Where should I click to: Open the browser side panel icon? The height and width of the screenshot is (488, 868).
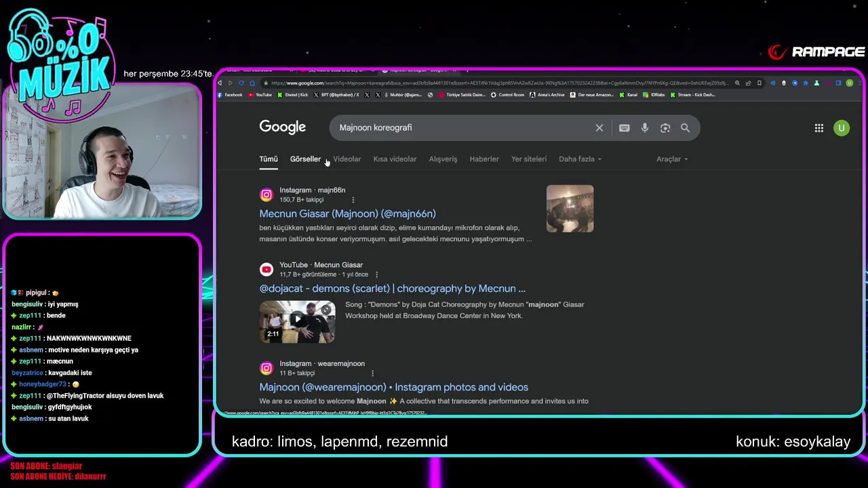tap(838, 83)
